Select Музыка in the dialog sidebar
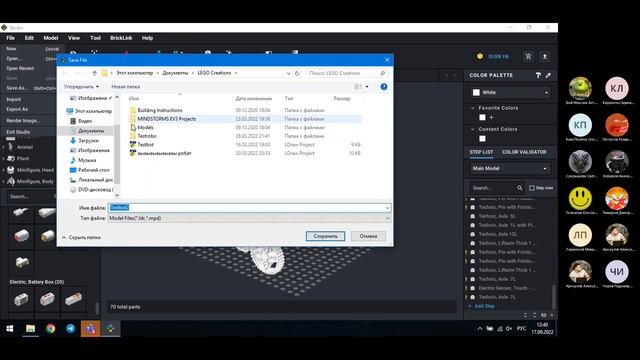 pos(87,160)
